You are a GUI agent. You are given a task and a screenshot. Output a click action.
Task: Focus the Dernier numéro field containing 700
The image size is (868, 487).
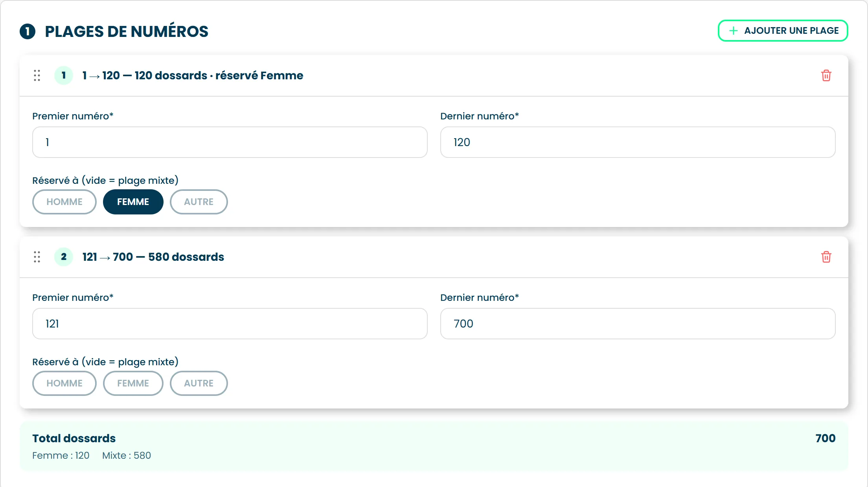tap(638, 324)
